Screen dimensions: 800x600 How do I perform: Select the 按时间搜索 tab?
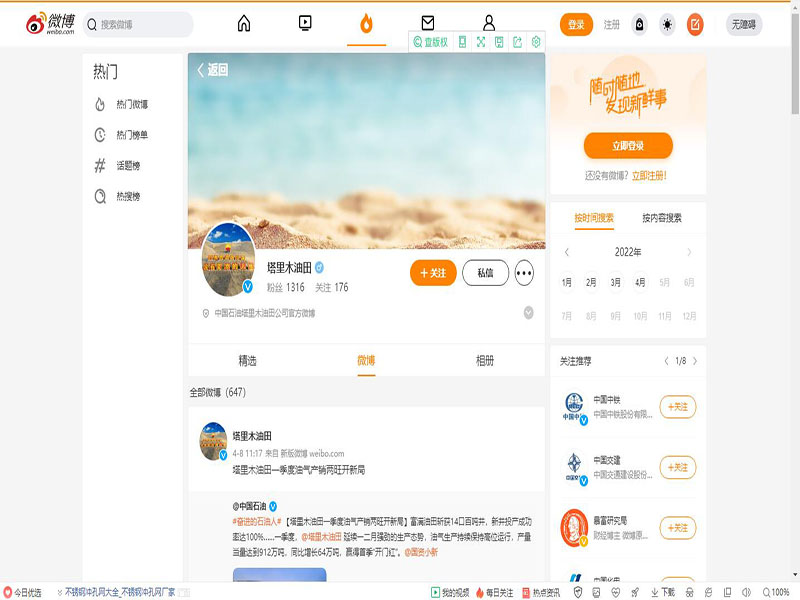coord(594,218)
